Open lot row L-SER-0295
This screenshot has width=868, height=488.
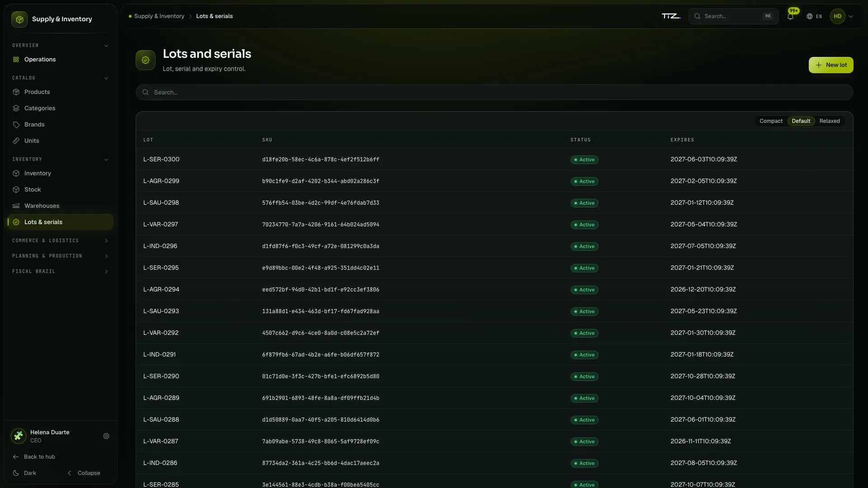tap(494, 268)
